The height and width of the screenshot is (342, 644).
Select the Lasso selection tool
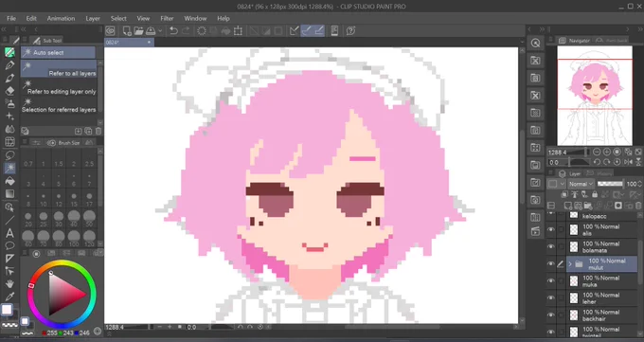[9, 155]
